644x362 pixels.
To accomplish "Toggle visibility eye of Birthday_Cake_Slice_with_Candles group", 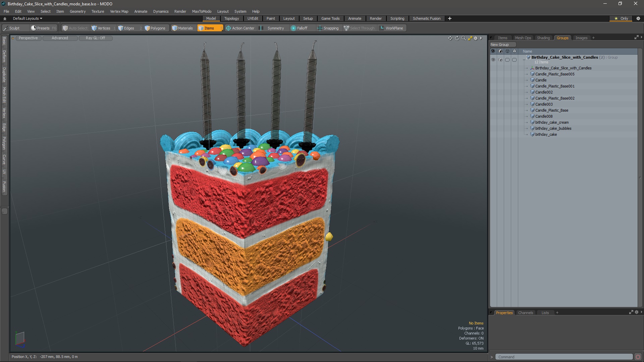I will (x=493, y=60).
